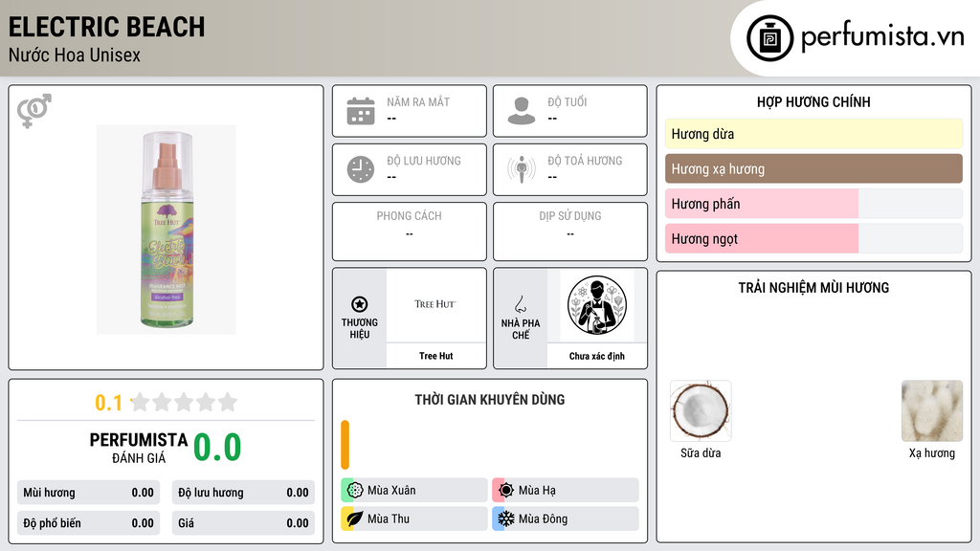The image size is (980, 551).
Task: Click the unisex gender symbol icon
Action: point(34,111)
